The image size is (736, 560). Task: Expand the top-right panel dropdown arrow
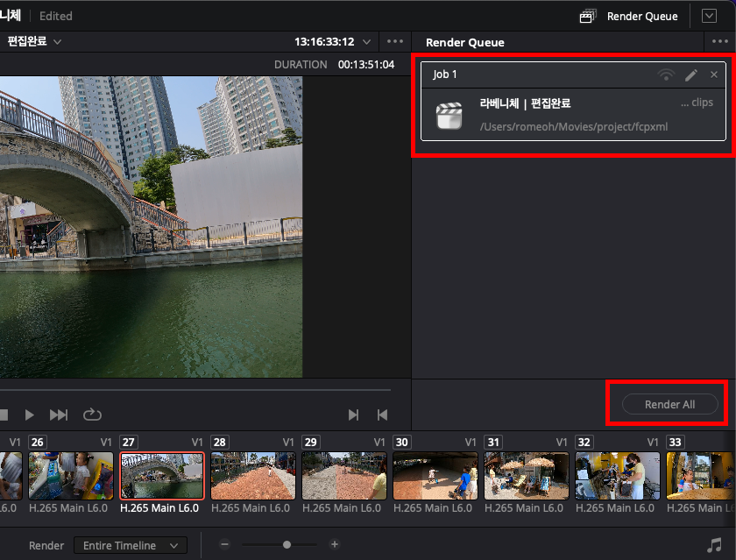click(x=709, y=16)
